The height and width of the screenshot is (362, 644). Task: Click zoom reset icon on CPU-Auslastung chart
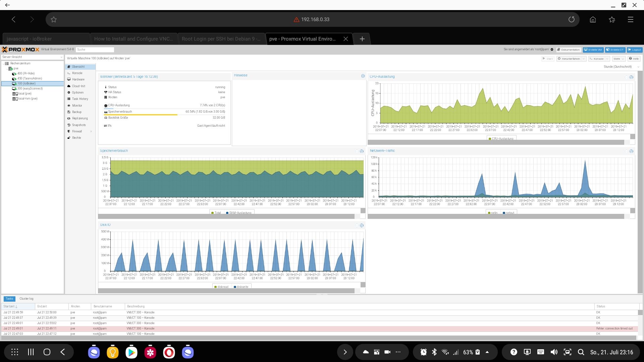(631, 77)
